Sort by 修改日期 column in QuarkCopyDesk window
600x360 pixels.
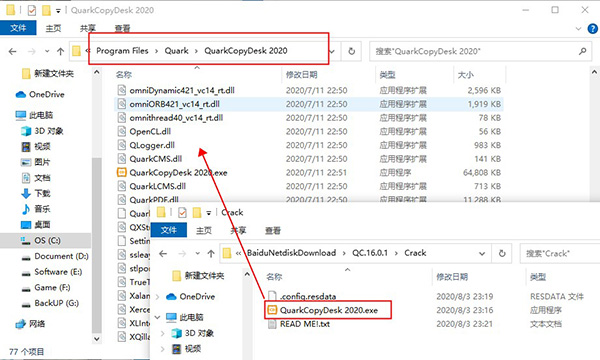coord(302,75)
